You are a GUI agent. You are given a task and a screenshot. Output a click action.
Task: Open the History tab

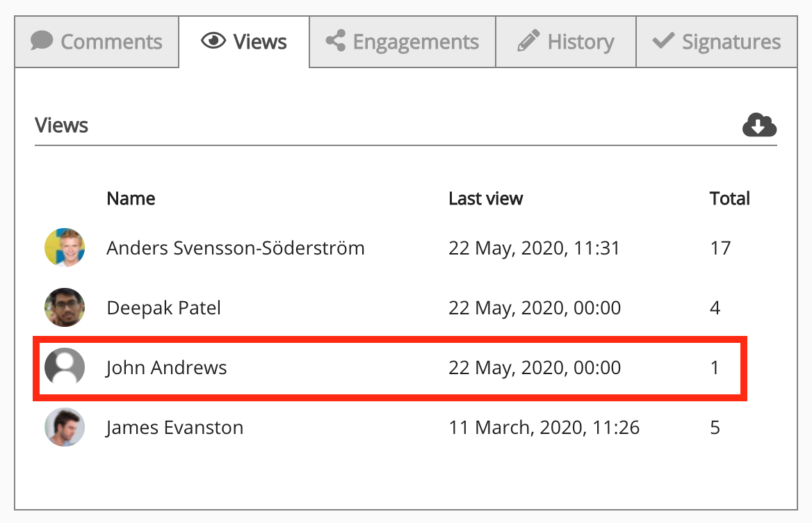pyautogui.click(x=566, y=42)
